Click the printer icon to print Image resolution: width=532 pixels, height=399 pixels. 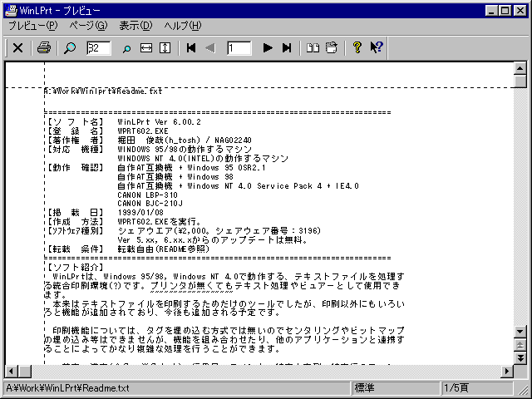coord(44,48)
